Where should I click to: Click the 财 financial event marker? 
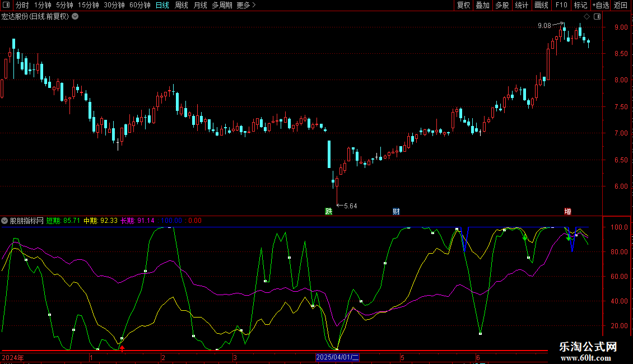pyautogui.click(x=396, y=211)
